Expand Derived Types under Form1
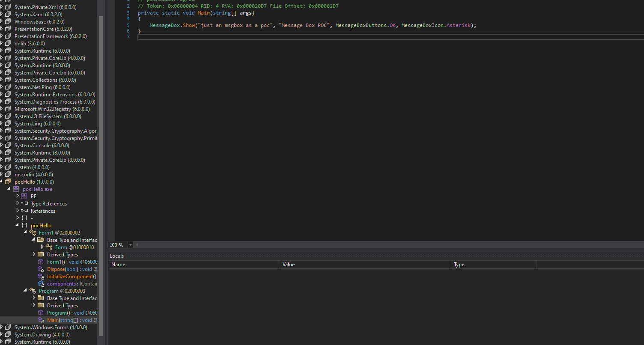This screenshot has height=345, width=644. click(34, 255)
